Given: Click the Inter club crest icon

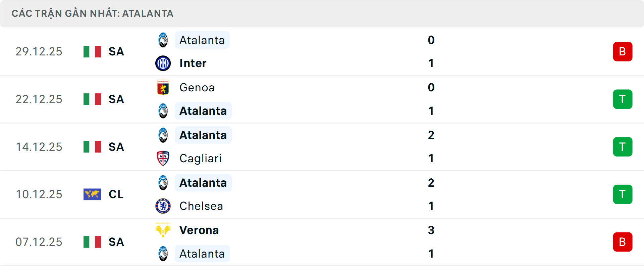Looking at the screenshot, I should point(163,63).
